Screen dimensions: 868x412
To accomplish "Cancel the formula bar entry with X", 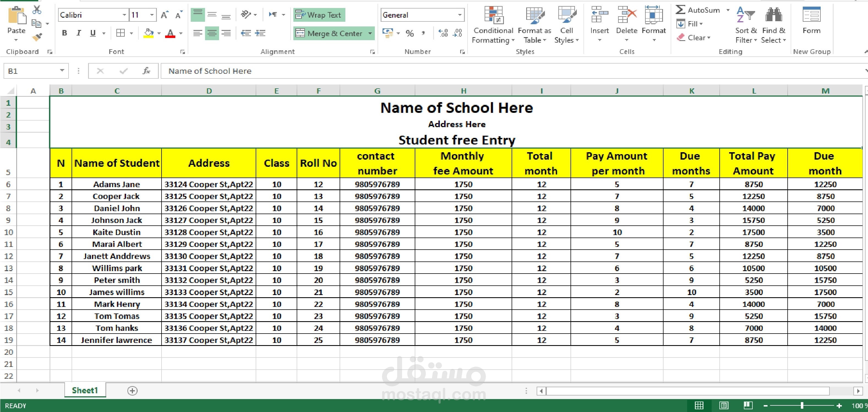I will coord(100,71).
